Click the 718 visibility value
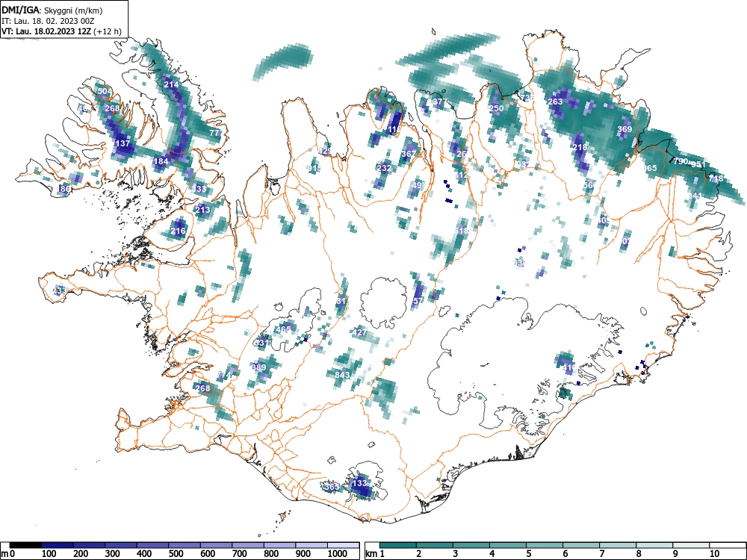 716,178
